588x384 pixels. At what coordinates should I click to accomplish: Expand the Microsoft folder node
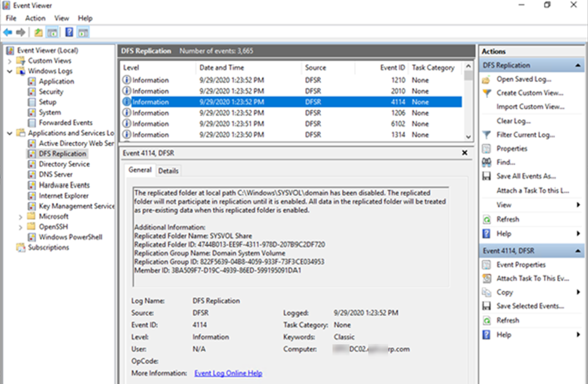(x=20, y=217)
